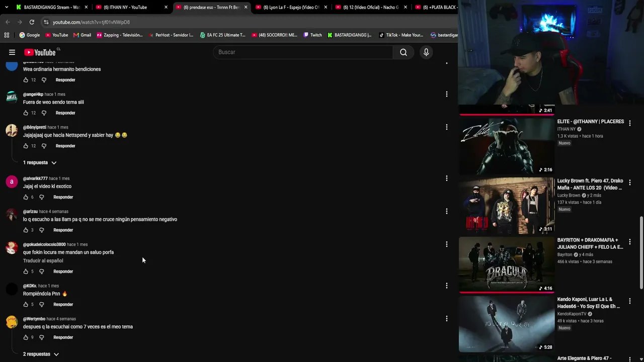The width and height of the screenshot is (644, 362).
Task: Open the 'ANTE LOS 20' video thumbnail
Action: pos(507,205)
